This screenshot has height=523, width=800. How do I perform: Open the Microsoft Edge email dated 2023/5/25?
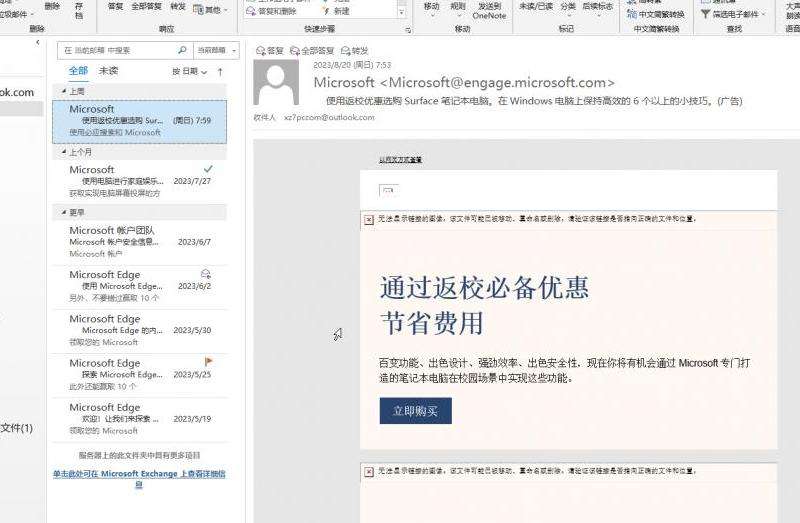click(139, 375)
